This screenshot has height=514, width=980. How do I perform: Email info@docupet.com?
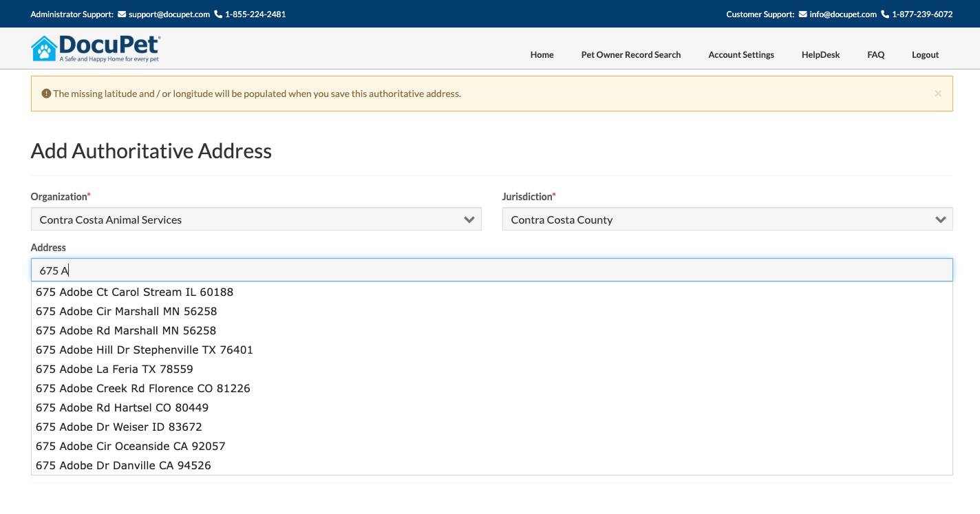coord(843,14)
